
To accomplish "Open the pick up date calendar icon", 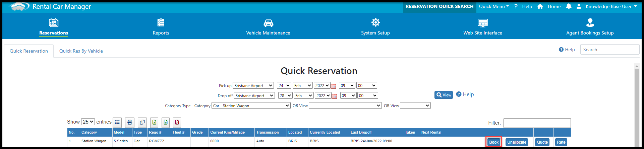I will 333,86.
